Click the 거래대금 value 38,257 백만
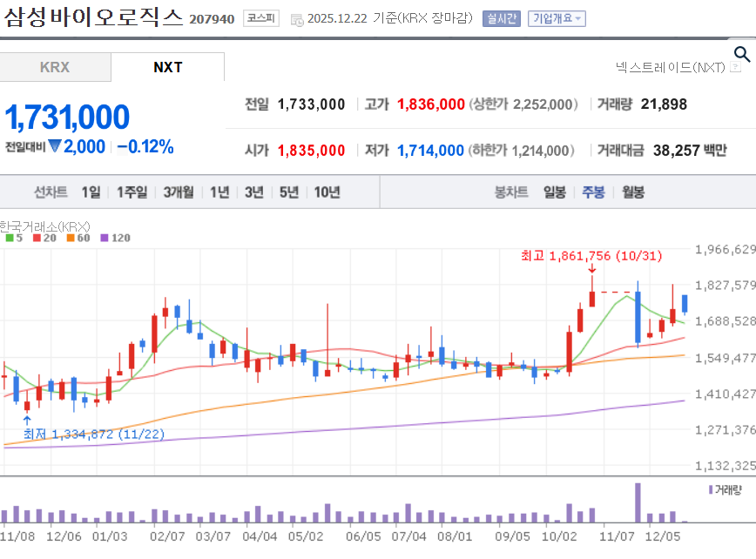The height and width of the screenshot is (559, 756). (x=690, y=151)
